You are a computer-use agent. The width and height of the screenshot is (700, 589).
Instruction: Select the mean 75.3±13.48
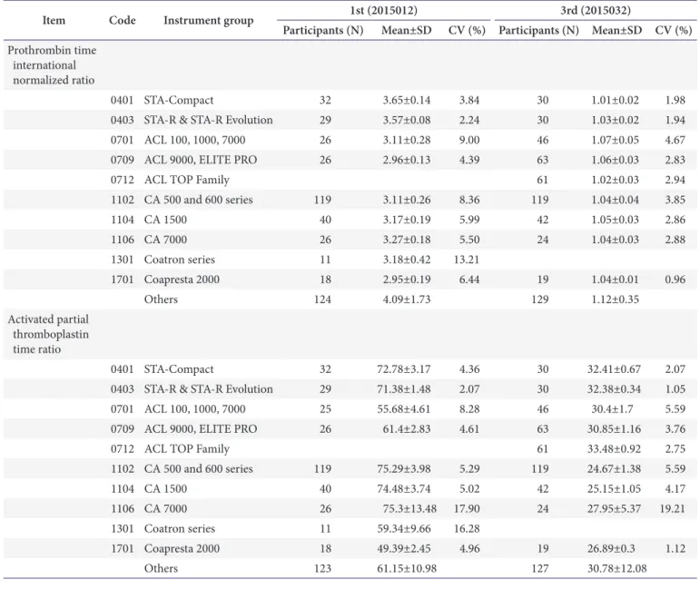click(x=409, y=508)
